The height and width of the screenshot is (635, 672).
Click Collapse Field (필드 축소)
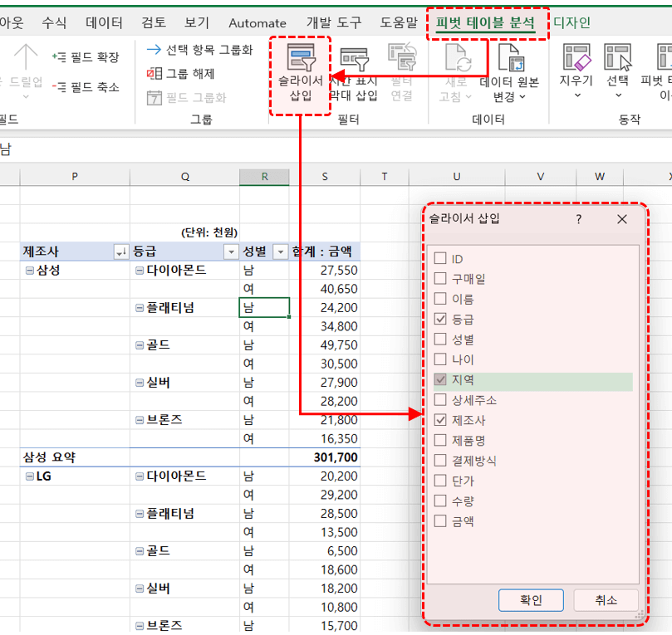click(x=86, y=87)
